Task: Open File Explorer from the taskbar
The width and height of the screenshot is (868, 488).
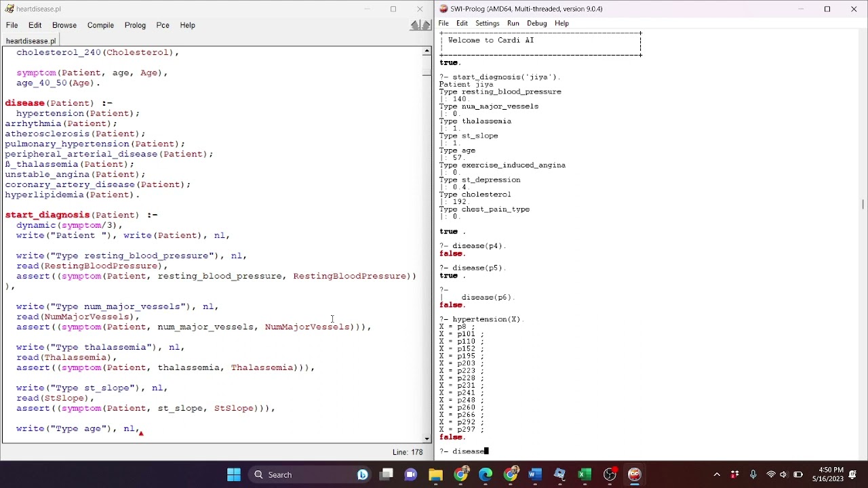Action: [435, 474]
